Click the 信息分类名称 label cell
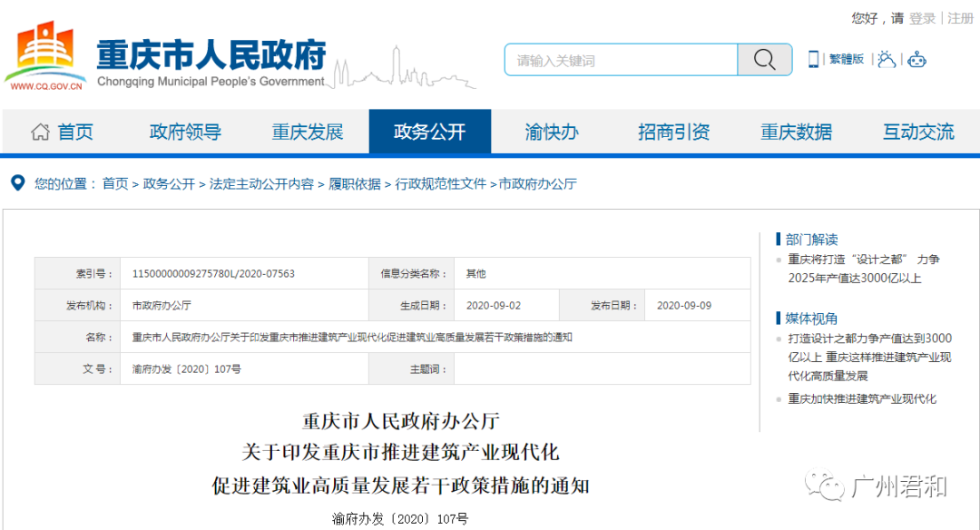Screen dimensions: 980x530 point(411,274)
